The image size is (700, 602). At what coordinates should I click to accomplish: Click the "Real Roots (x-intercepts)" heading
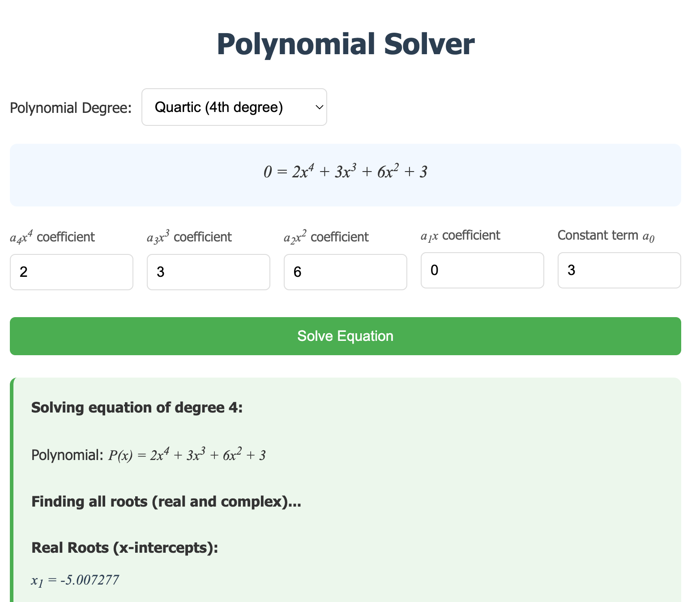pos(124,547)
